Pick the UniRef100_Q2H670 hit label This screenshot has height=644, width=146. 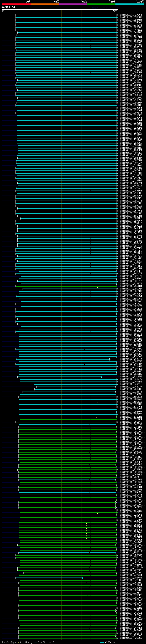pos(131,593)
